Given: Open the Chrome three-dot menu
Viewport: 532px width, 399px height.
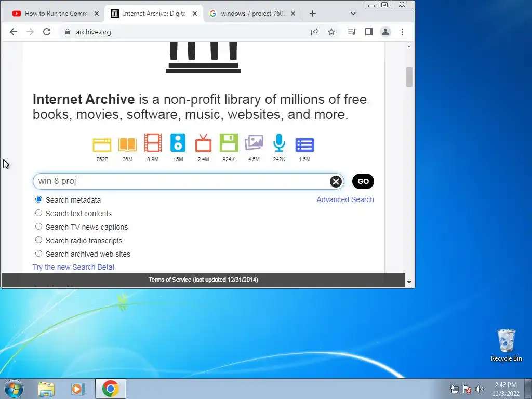Looking at the screenshot, I should [402, 32].
